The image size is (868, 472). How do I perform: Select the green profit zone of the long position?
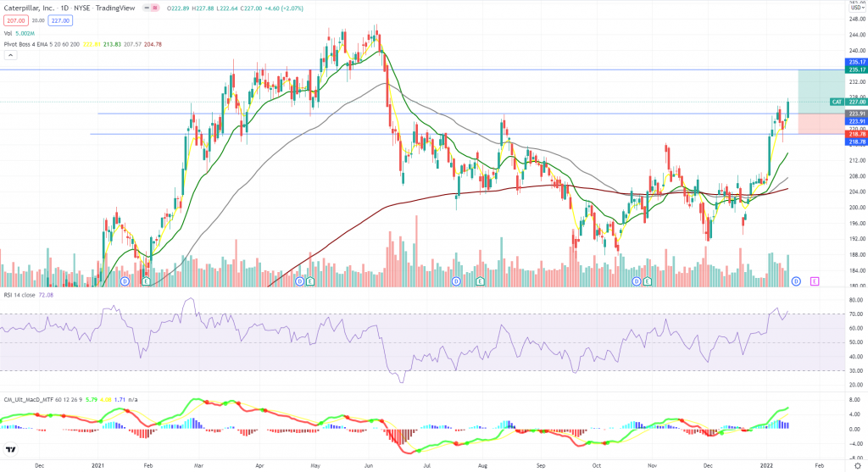point(821,92)
